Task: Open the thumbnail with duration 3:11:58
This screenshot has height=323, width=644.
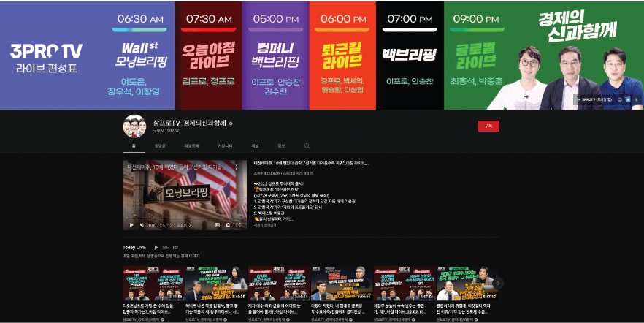Action: 153,283
